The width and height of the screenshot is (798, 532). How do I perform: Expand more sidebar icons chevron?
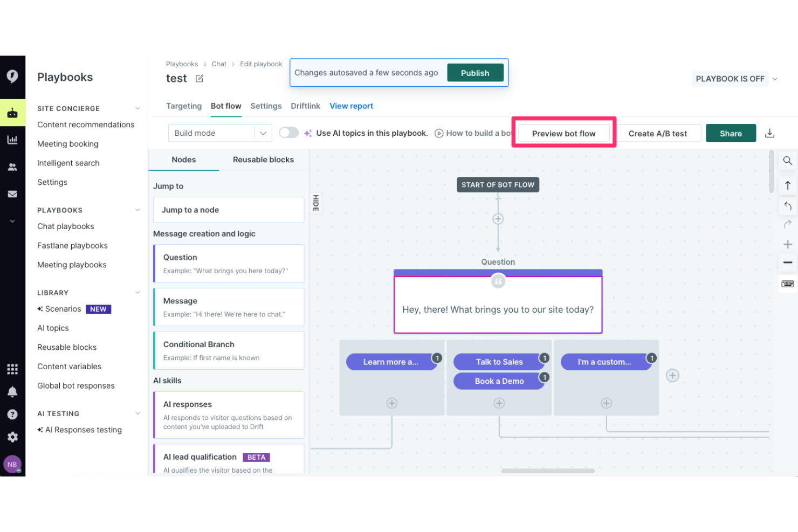click(x=12, y=221)
